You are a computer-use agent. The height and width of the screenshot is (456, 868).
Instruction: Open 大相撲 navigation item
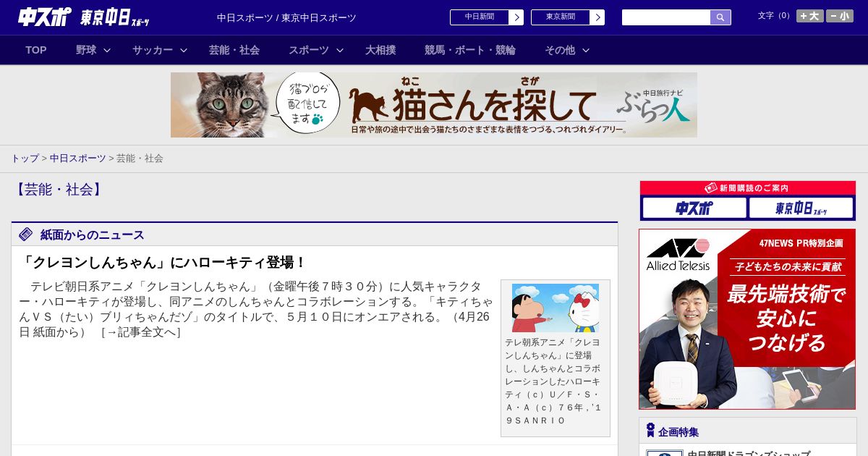point(380,50)
